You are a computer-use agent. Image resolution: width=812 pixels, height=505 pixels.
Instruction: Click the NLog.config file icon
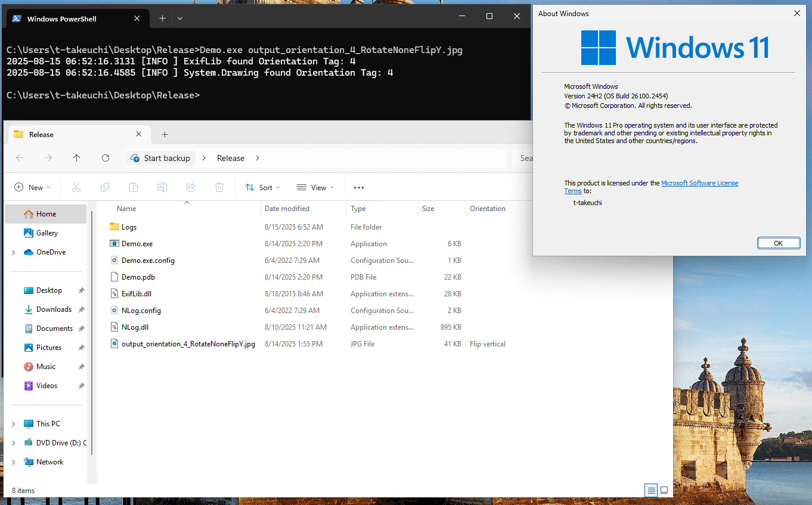coord(115,310)
